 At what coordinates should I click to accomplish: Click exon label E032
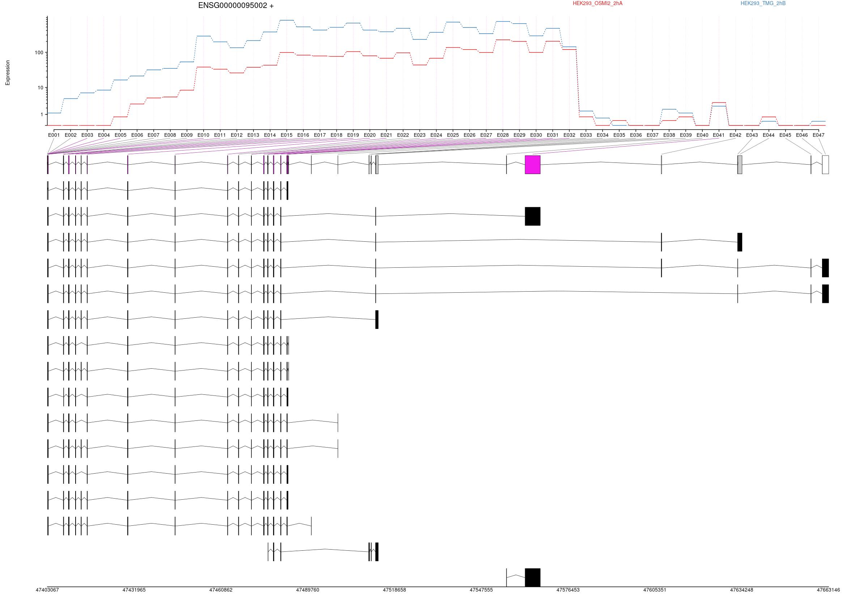[x=569, y=135]
